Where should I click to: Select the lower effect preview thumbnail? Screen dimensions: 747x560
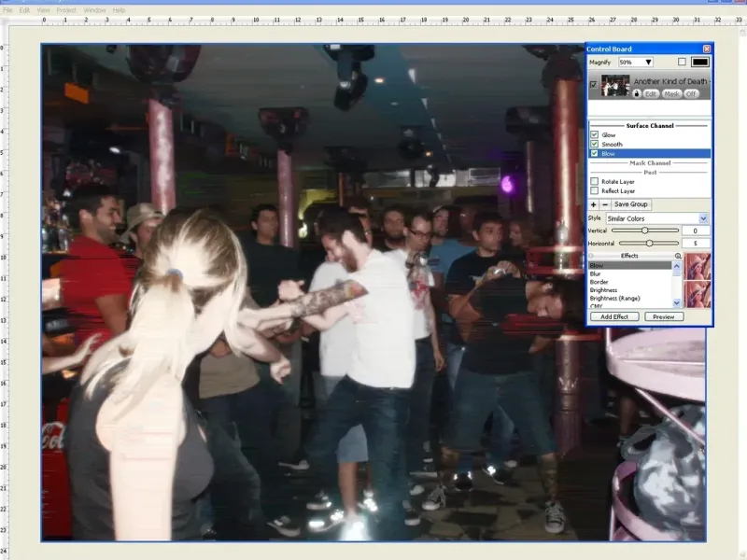[x=698, y=295]
